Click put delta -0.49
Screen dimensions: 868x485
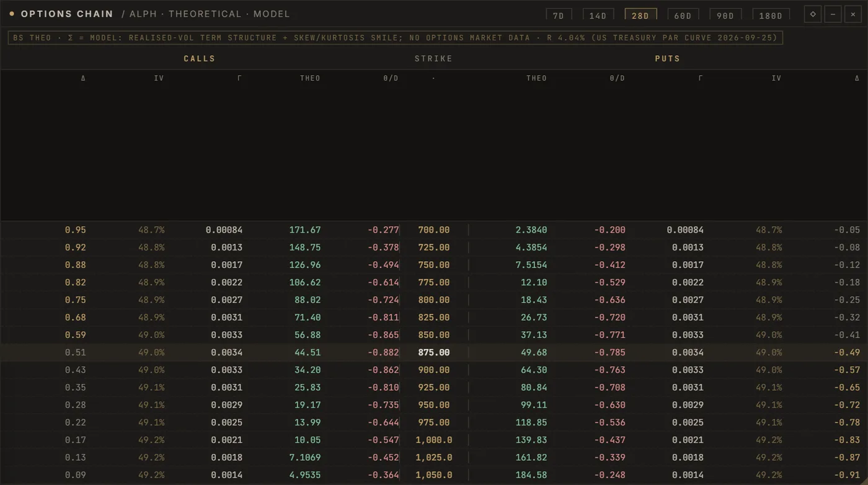click(847, 352)
